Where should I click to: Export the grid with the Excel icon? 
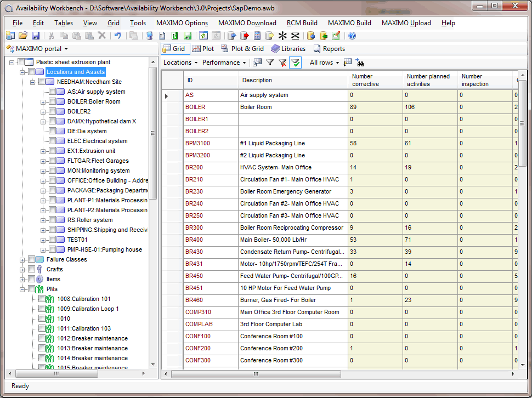tap(174, 37)
